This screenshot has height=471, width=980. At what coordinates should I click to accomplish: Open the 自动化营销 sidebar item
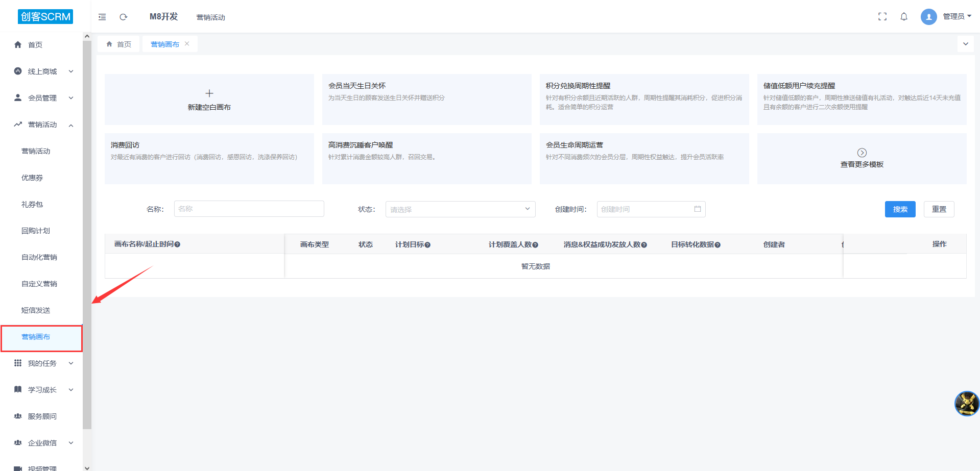click(x=39, y=257)
